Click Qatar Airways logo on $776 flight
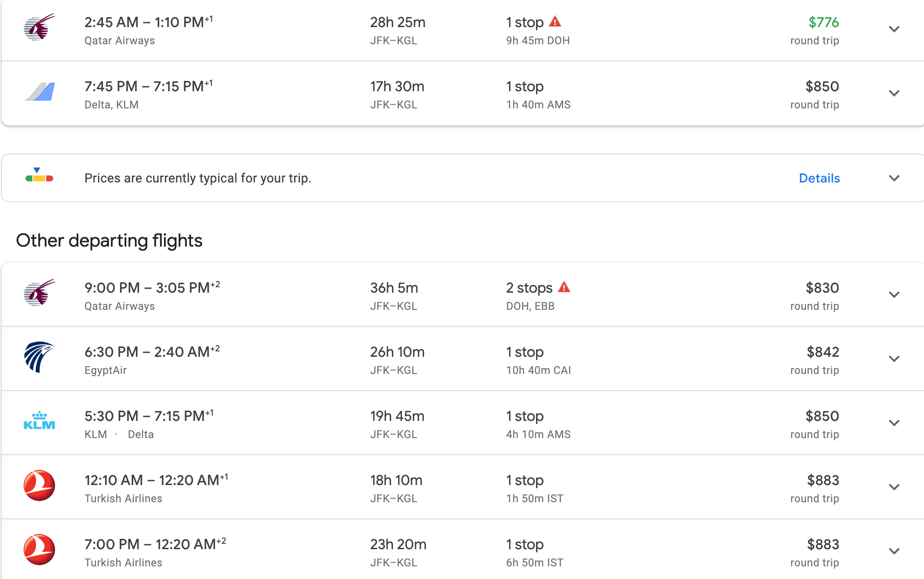This screenshot has width=924, height=579. click(39, 28)
